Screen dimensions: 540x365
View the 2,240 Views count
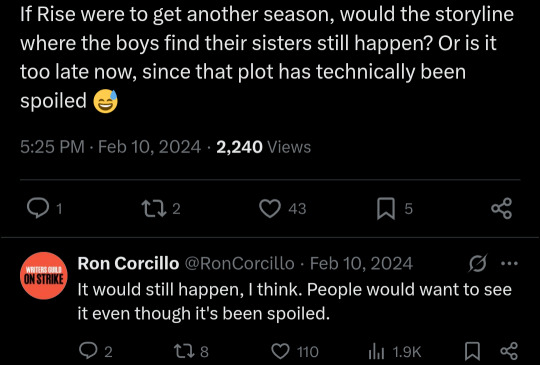pyautogui.click(x=263, y=147)
